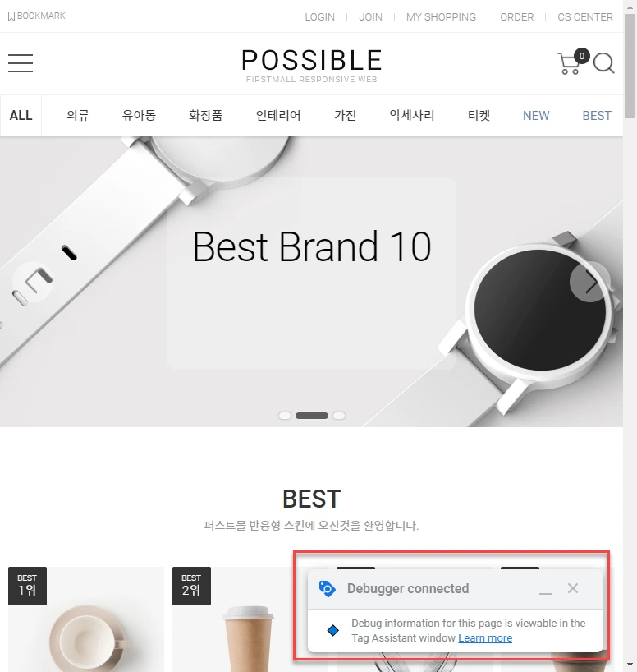The image size is (637, 672).
Task: Open the ALL category tab
Action: (21, 115)
